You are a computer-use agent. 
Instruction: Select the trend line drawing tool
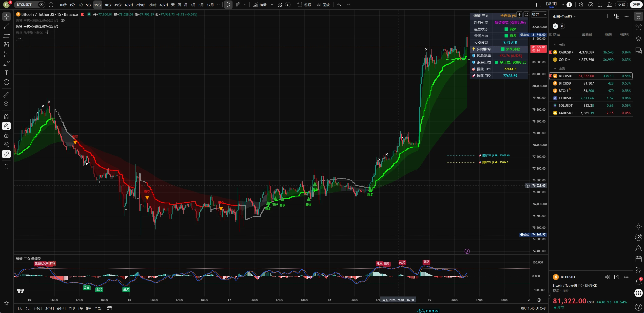6,26
